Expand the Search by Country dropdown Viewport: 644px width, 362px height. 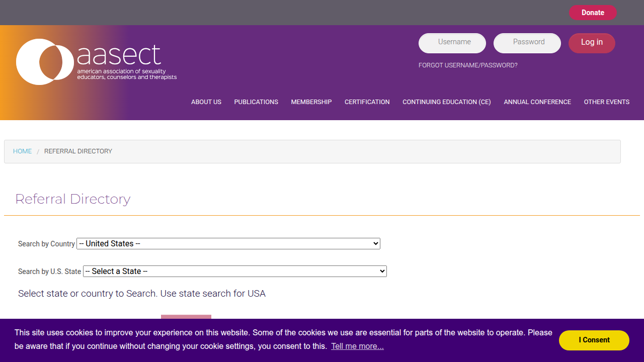(x=228, y=244)
